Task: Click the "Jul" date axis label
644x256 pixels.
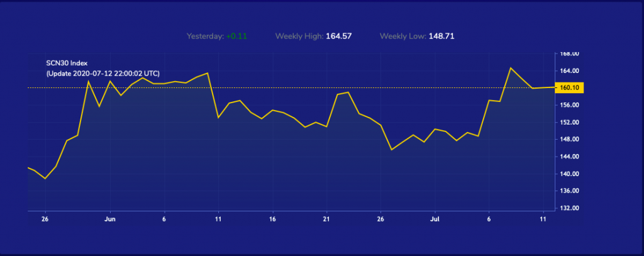Action: 435,220
